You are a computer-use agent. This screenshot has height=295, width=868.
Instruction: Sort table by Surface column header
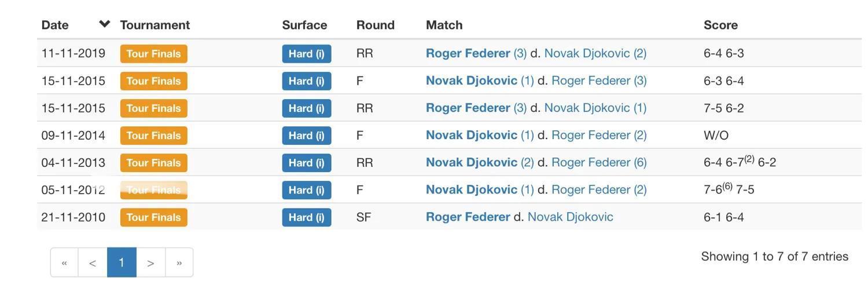[304, 25]
